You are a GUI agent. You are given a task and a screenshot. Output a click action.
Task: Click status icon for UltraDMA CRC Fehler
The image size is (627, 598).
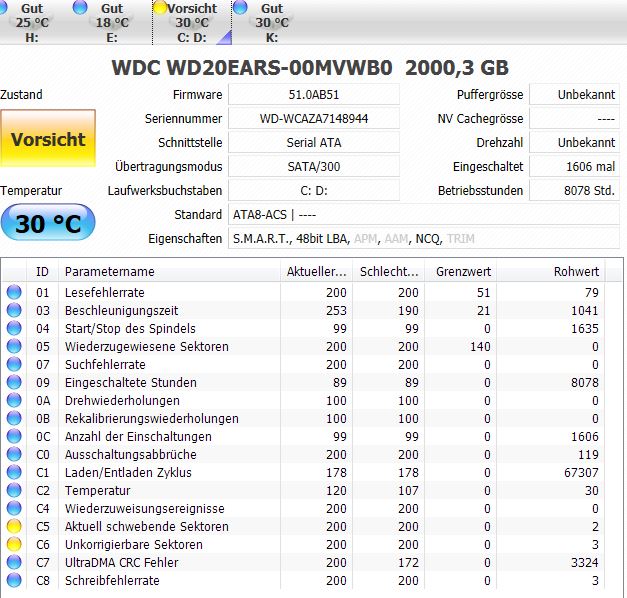[14, 562]
